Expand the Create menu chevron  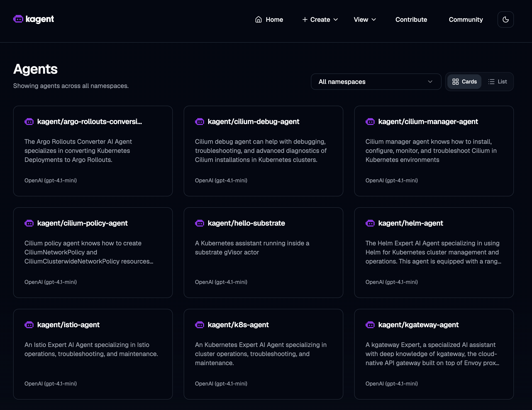coord(336,20)
